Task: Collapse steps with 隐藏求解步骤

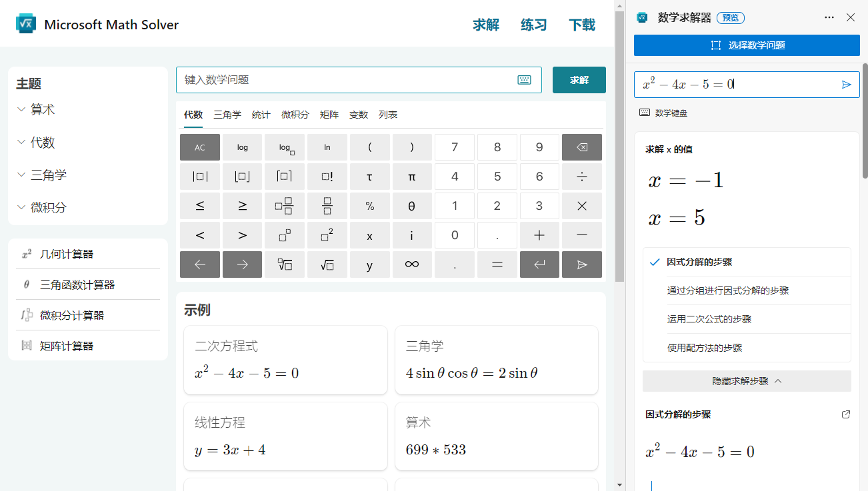Action: click(747, 381)
